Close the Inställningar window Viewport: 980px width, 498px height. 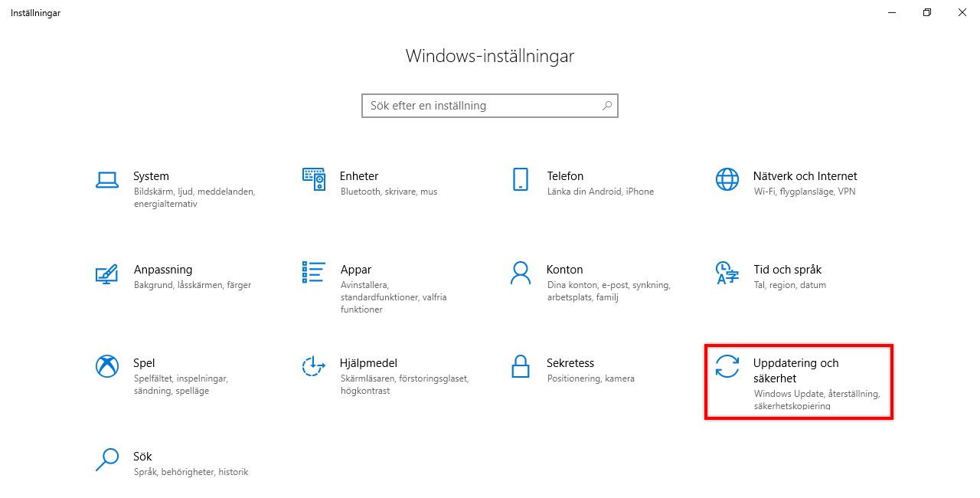point(962,12)
